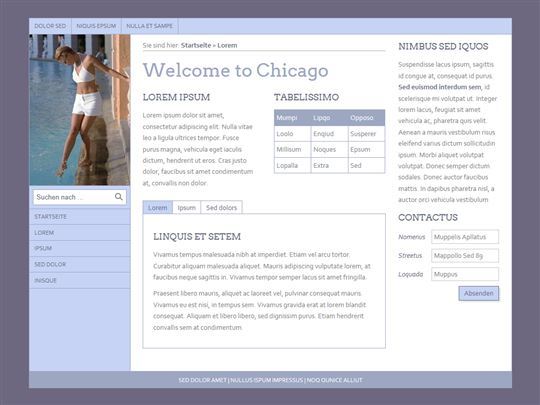Click into the Streetus input field
This screenshot has width=540, height=405.
click(465, 256)
